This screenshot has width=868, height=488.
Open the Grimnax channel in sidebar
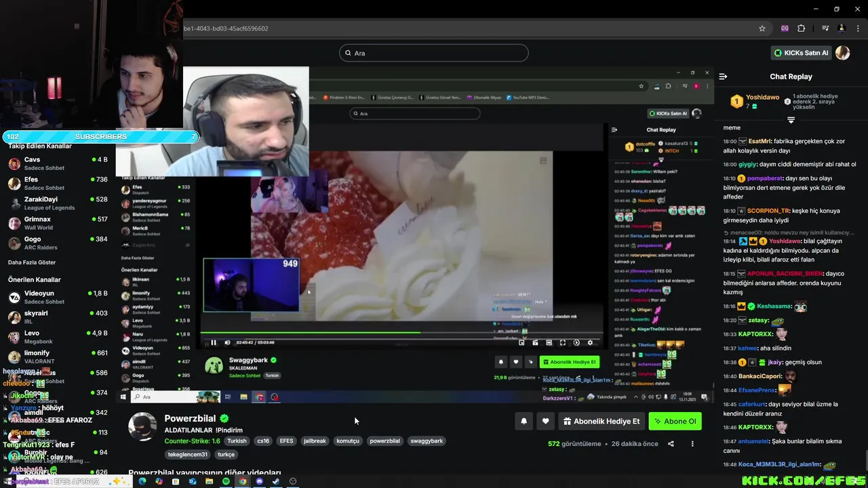(58, 223)
